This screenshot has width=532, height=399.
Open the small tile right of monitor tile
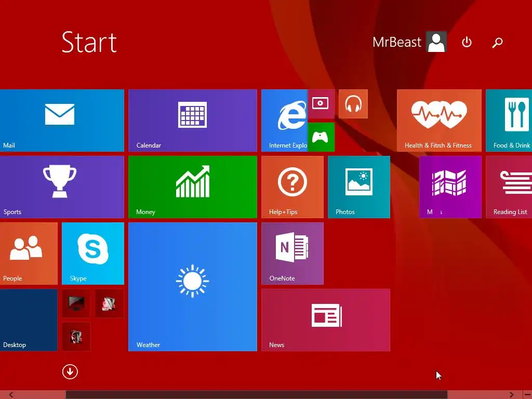(110, 303)
